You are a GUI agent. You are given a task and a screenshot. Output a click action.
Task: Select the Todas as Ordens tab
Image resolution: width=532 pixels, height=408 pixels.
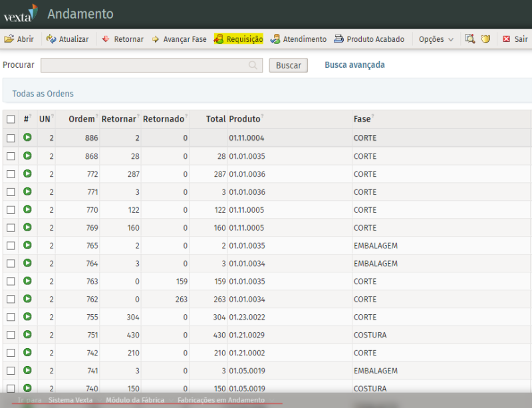click(x=43, y=94)
